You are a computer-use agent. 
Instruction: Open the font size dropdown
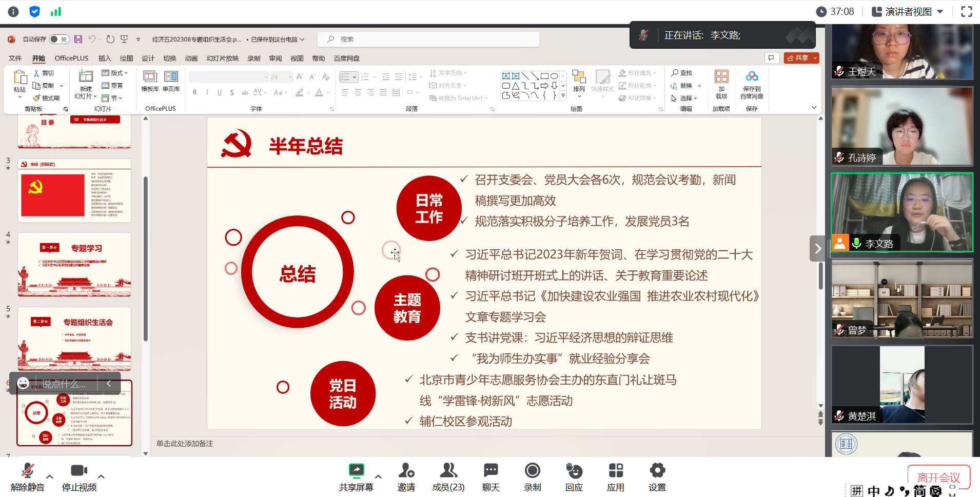point(290,77)
